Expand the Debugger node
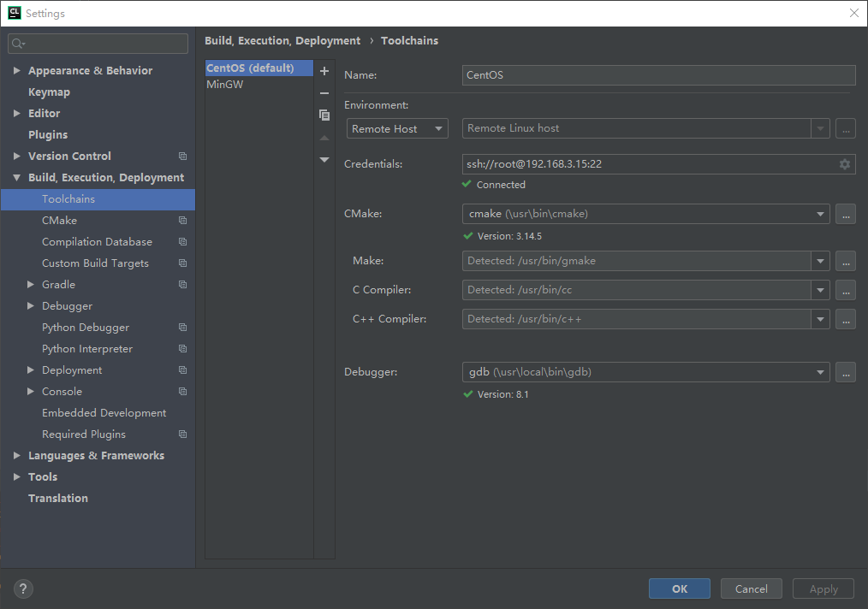The width and height of the screenshot is (868, 609). coord(31,306)
